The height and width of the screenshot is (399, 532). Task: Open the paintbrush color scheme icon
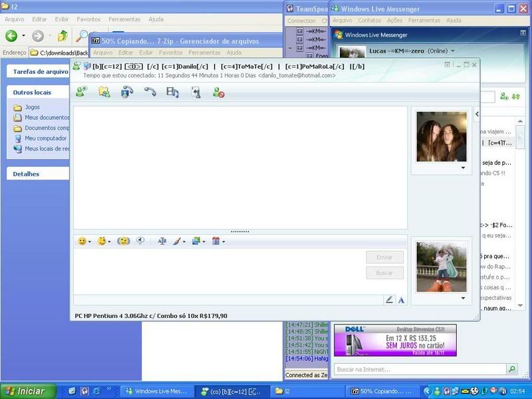(x=177, y=241)
